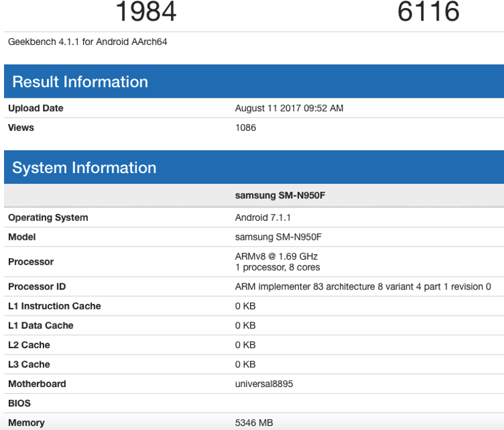Click the universal8895 motherboard value
Screen dimensions: 504x430
click(x=264, y=384)
